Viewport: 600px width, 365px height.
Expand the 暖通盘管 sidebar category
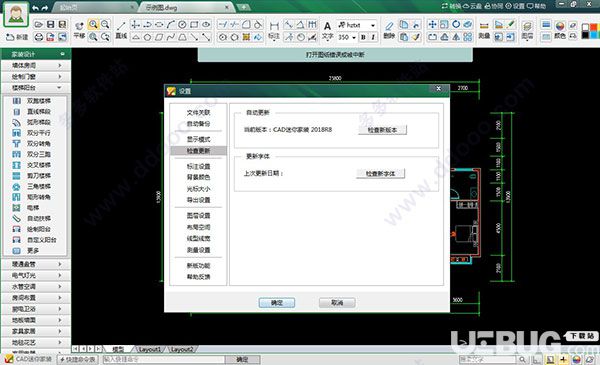[36, 264]
